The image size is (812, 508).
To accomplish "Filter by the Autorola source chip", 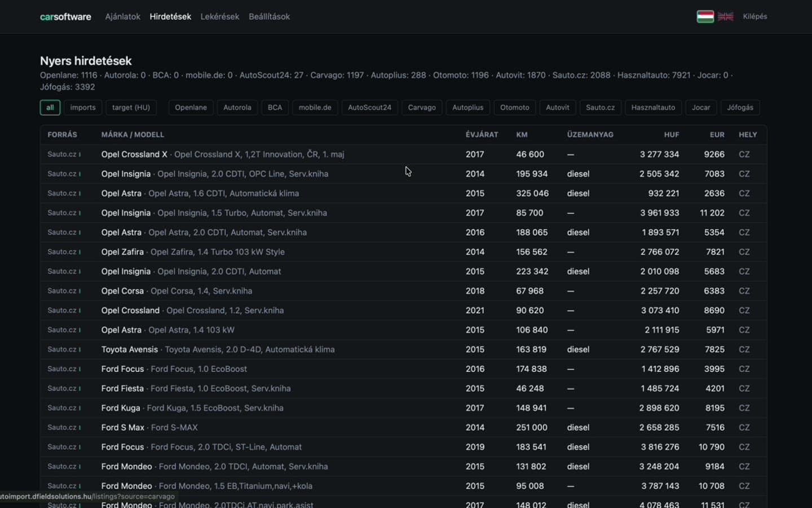I will pyautogui.click(x=237, y=107).
